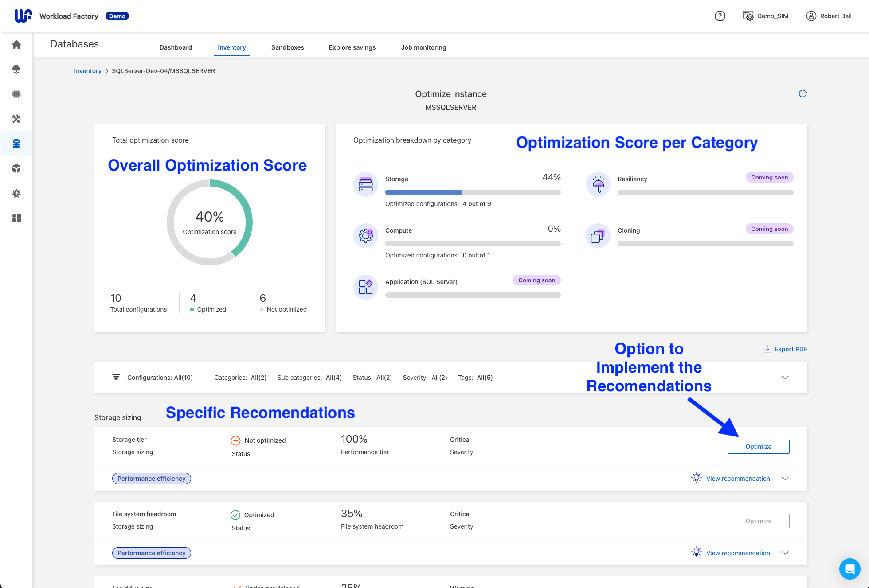Click the Compute category gear icon
869x588 pixels.
click(365, 235)
